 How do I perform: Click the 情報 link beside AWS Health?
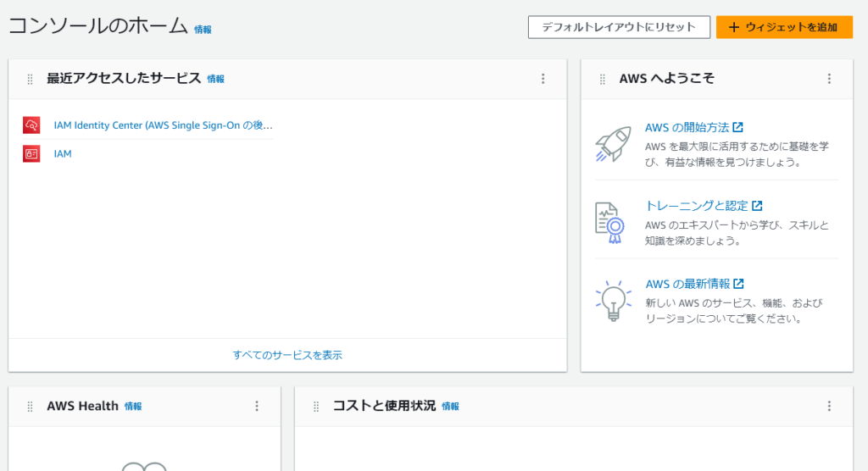coord(133,407)
